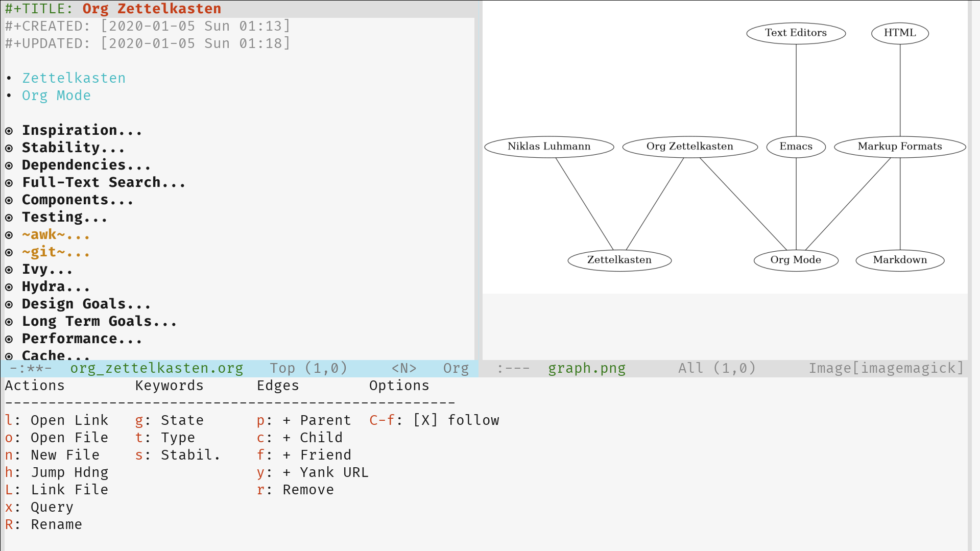Click the bullet icon beside Design Goals
The image size is (980, 551).
[9, 305]
